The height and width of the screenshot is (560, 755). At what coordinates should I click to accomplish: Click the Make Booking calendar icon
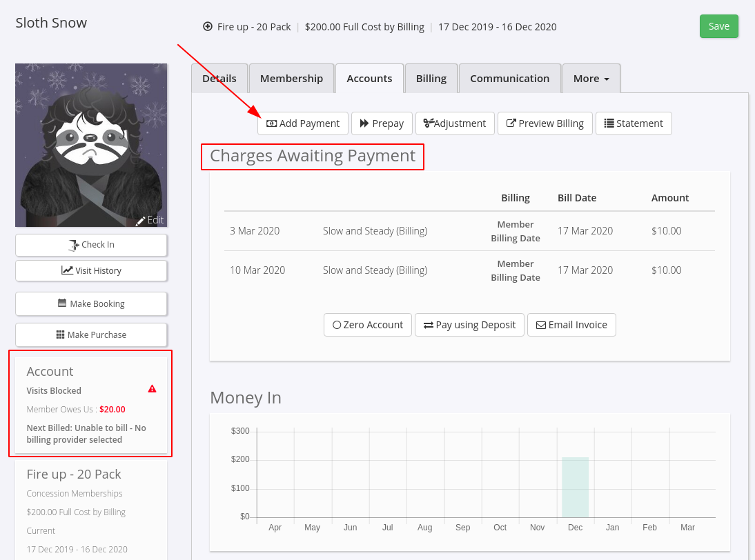click(x=62, y=303)
